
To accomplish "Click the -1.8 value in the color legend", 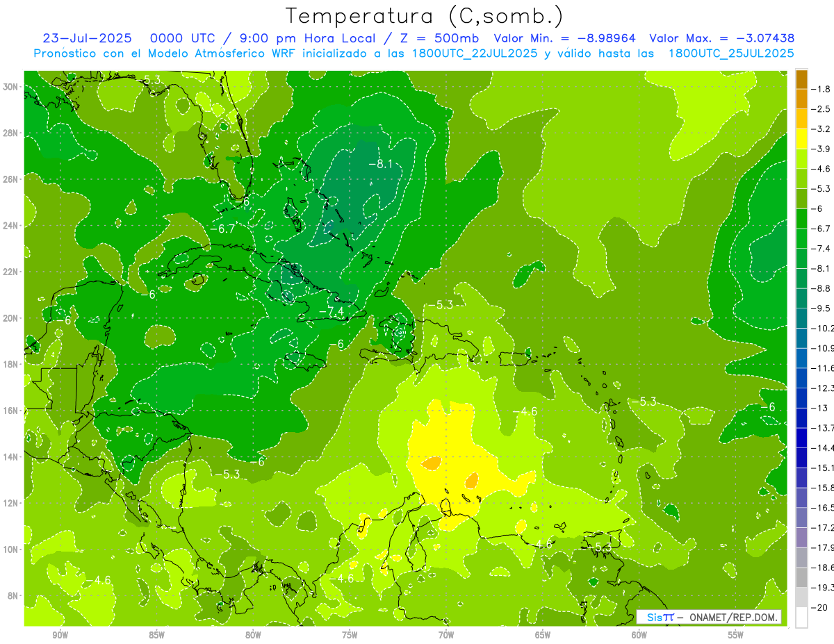I will tap(821, 89).
